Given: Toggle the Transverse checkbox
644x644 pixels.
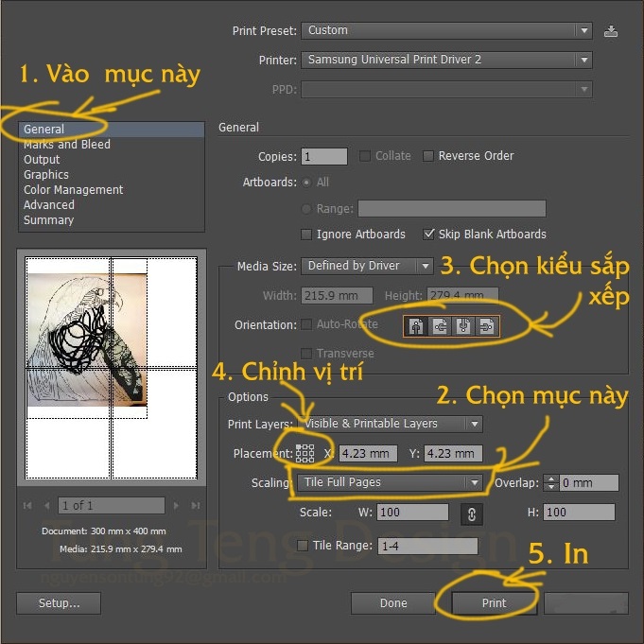Looking at the screenshot, I should coord(306,354).
